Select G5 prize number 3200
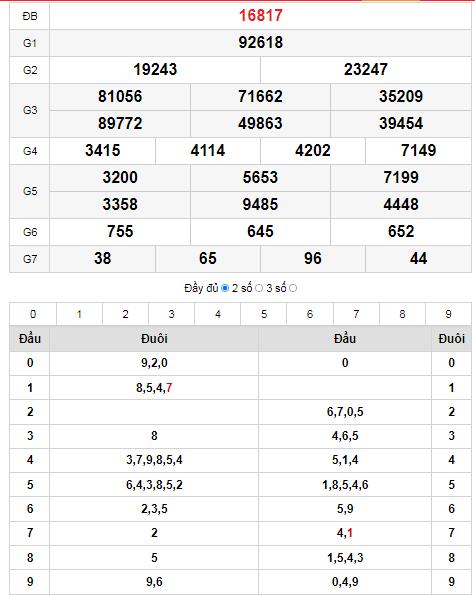This screenshot has width=475, height=595. [x=120, y=178]
